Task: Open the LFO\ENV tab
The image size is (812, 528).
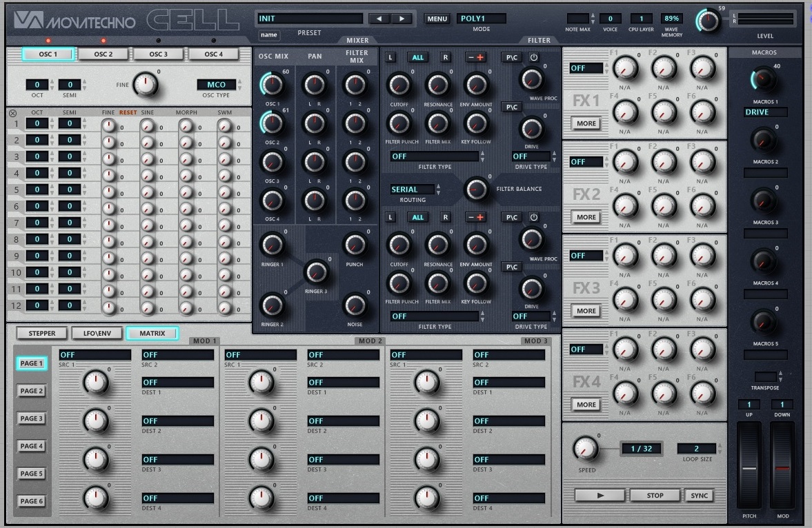Action: (x=97, y=334)
